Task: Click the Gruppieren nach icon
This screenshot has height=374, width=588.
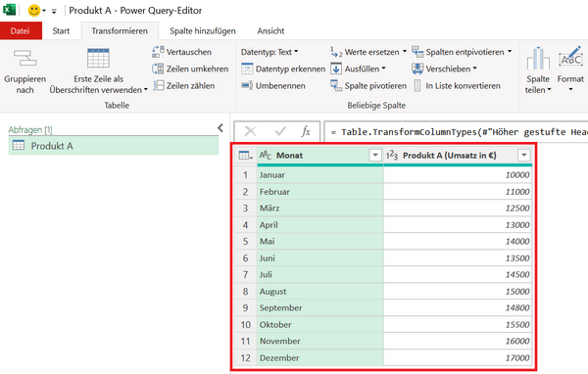Action: 25,59
